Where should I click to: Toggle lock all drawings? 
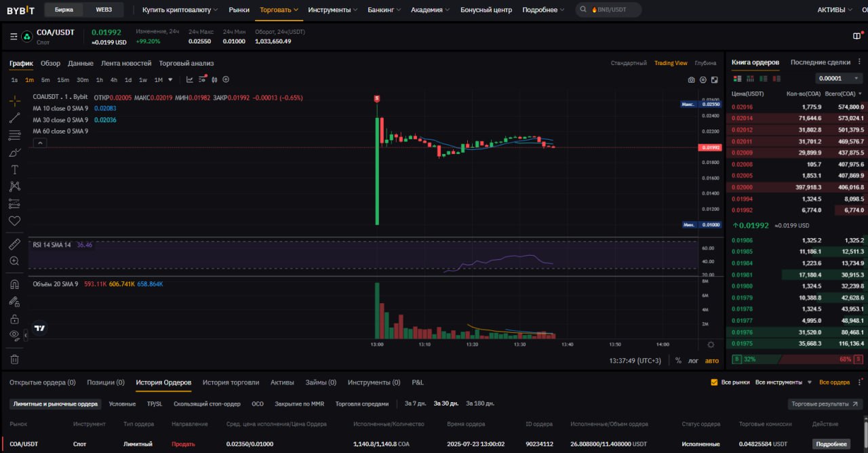pyautogui.click(x=15, y=319)
